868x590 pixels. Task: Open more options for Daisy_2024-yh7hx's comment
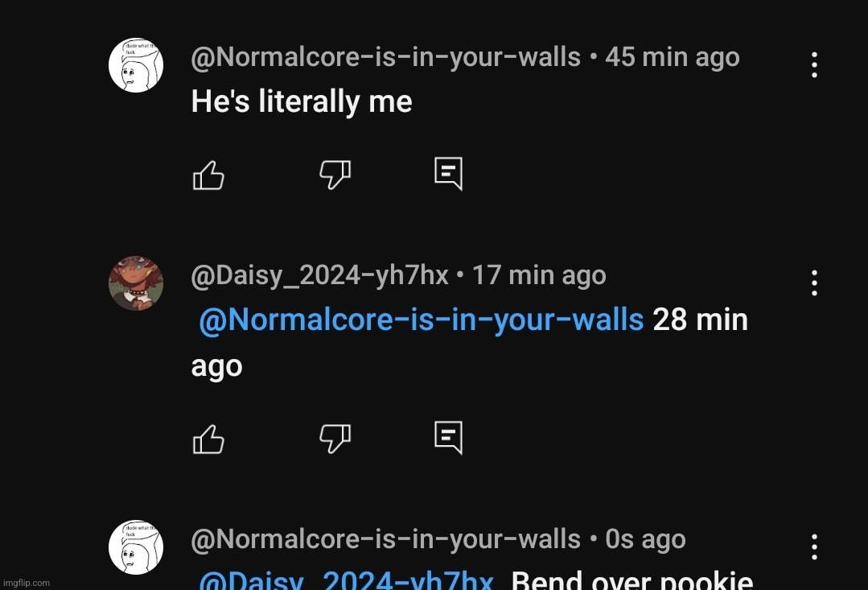814,283
